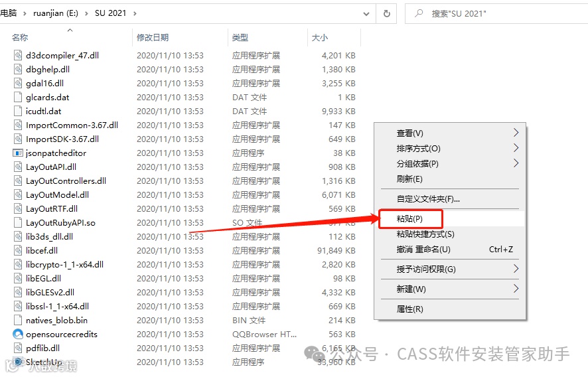
Task: Click the libcef.dll file icon
Action: [18, 251]
